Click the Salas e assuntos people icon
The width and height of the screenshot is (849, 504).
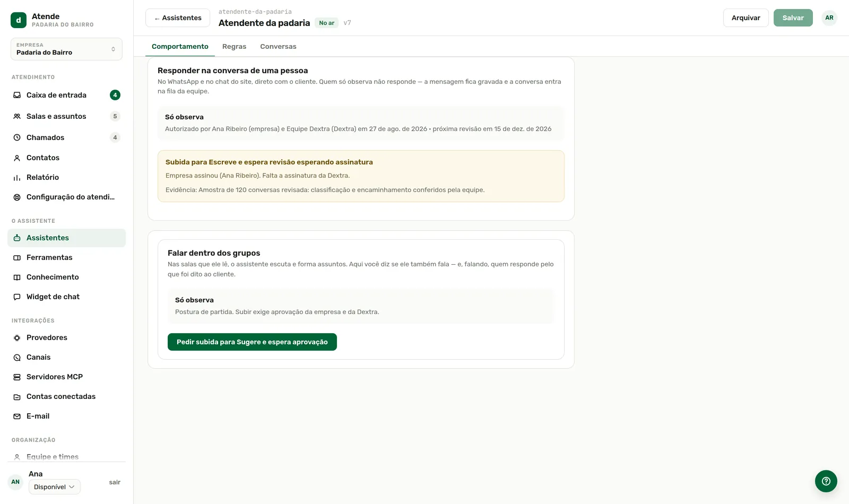pyautogui.click(x=17, y=116)
